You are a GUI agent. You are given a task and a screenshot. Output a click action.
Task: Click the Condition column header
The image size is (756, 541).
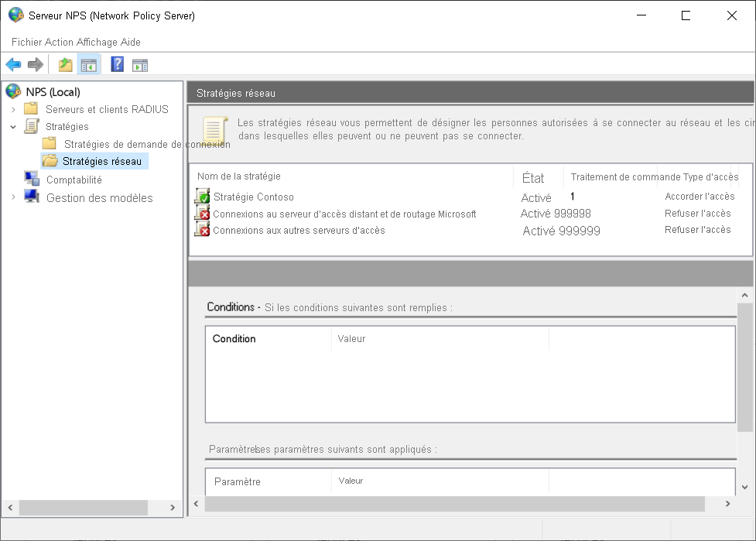pyautogui.click(x=234, y=338)
